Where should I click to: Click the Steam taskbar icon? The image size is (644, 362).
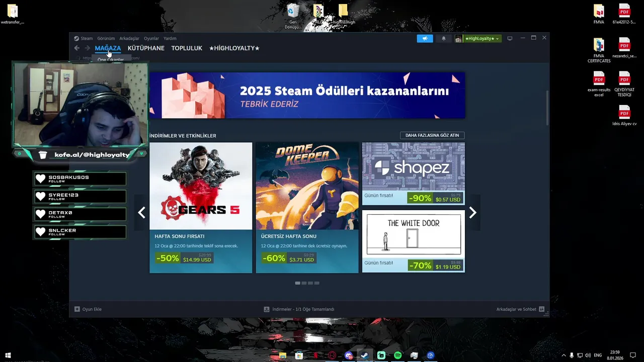365,355
